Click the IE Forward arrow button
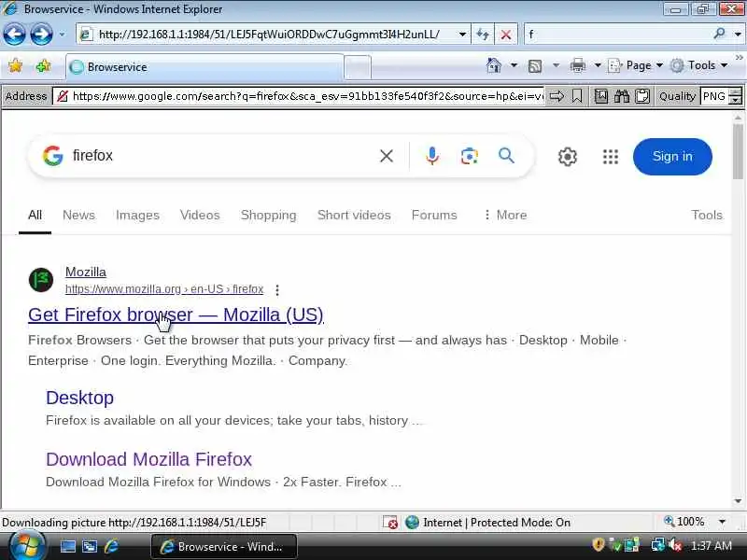Image resolution: width=747 pixels, height=560 pixels. click(x=41, y=35)
